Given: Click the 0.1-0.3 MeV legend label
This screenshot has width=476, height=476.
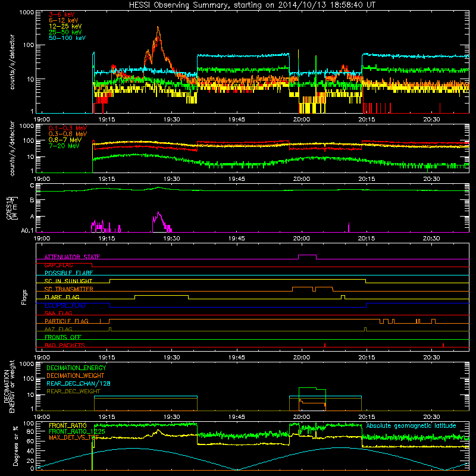Looking at the screenshot, I should pyautogui.click(x=68, y=128).
